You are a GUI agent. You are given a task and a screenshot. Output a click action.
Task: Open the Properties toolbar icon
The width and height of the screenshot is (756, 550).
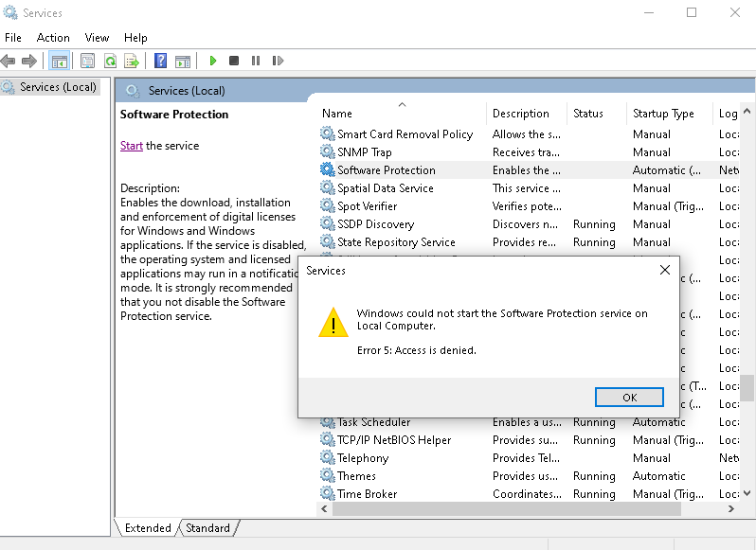tap(87, 61)
